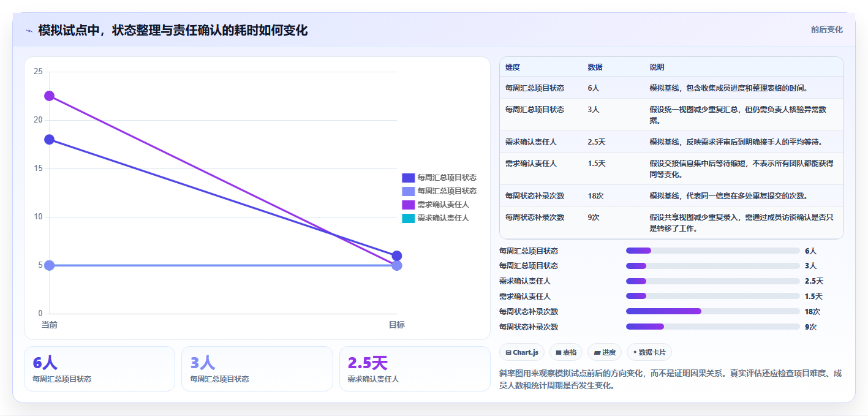Toggle light blue 每周汇总项目状态 legend swatch

408,191
